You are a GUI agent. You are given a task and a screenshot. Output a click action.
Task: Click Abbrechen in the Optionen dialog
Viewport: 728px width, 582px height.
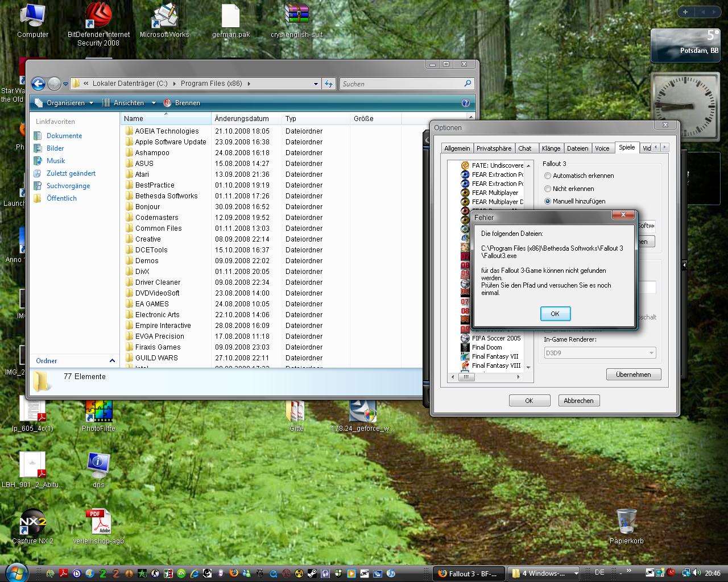tap(578, 401)
